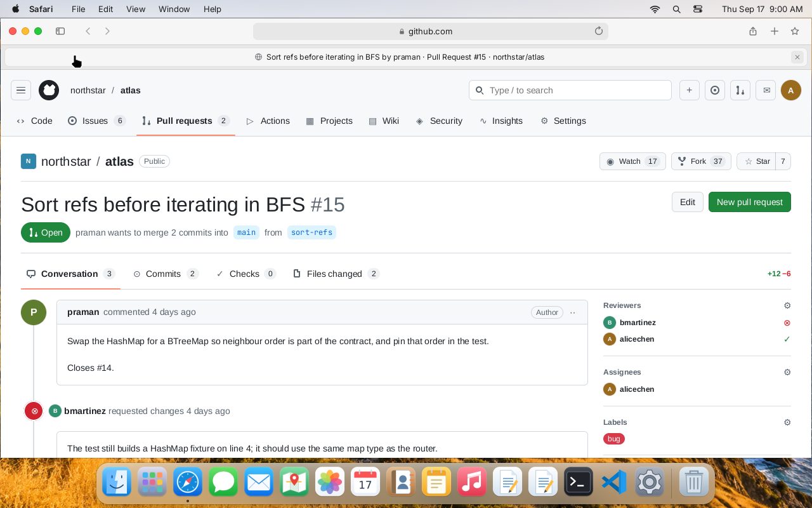Click the Safari address bar
Screen dimensions: 812x508
tap(431, 31)
